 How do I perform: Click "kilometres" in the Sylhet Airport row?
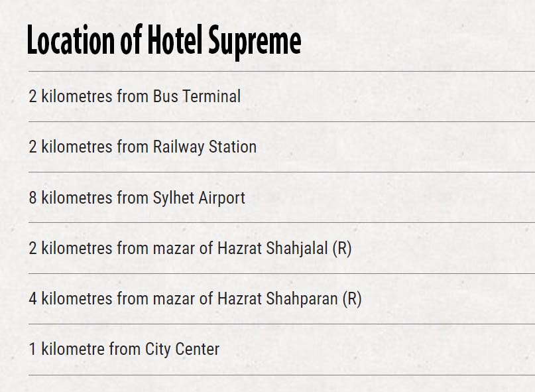pos(77,198)
